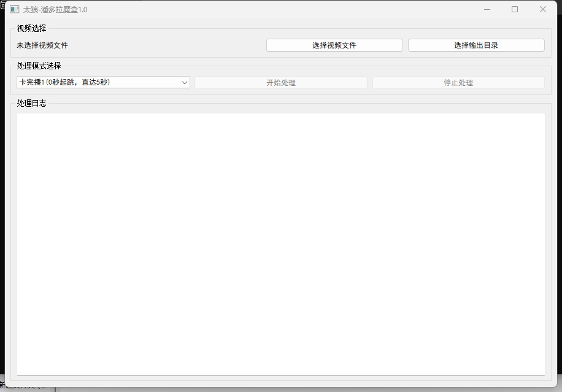The height and width of the screenshot is (392, 562).
Task: Close the 太狼-潘多拉魔盒 window
Action: 543,9
